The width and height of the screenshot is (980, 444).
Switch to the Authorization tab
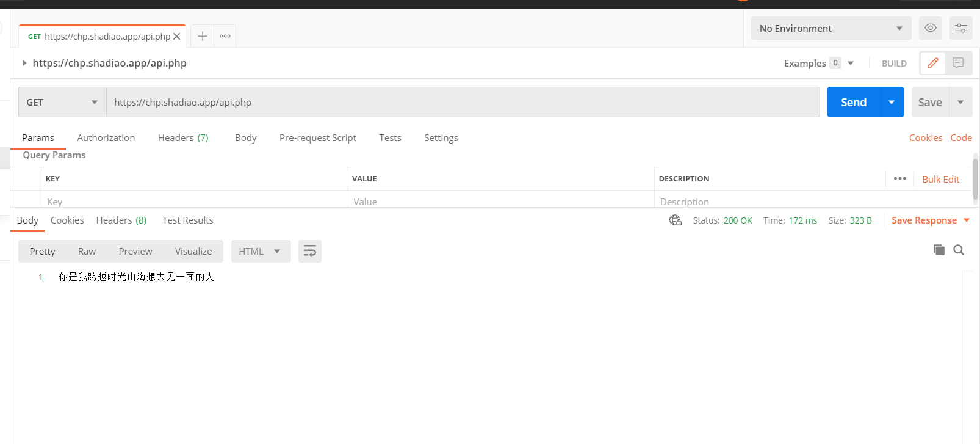pyautogui.click(x=106, y=138)
